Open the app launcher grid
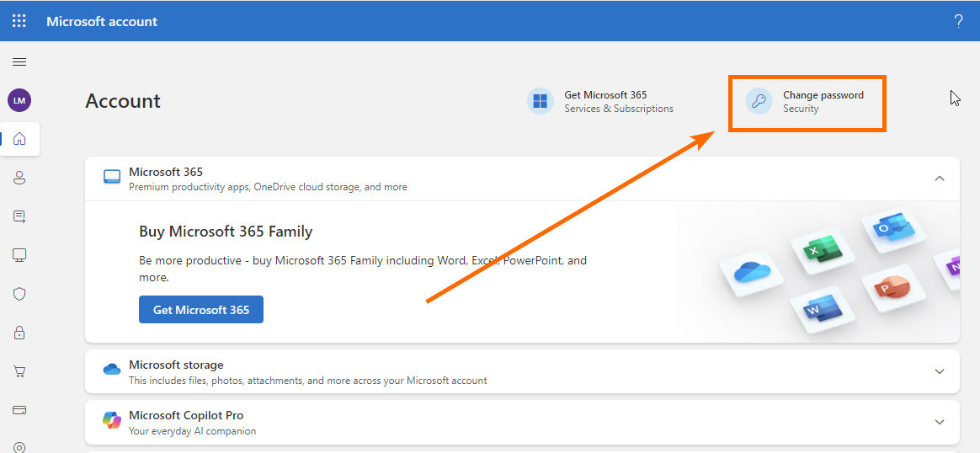This screenshot has height=453, width=980. click(x=19, y=21)
